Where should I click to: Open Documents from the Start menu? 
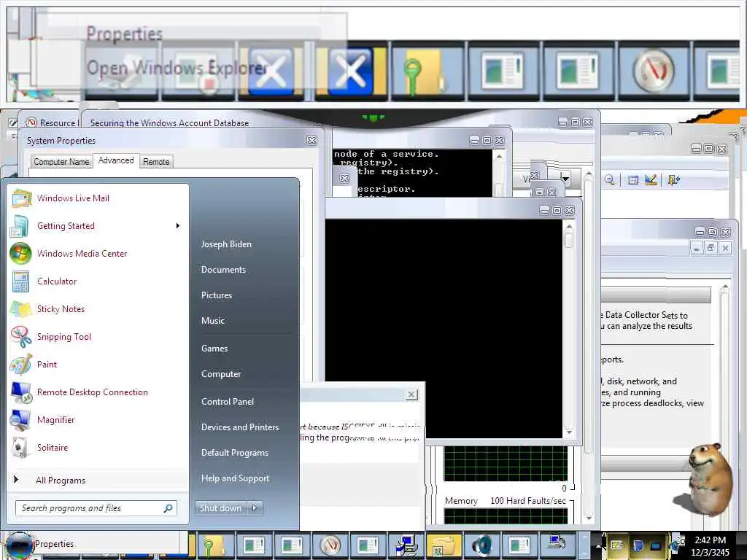point(223,270)
